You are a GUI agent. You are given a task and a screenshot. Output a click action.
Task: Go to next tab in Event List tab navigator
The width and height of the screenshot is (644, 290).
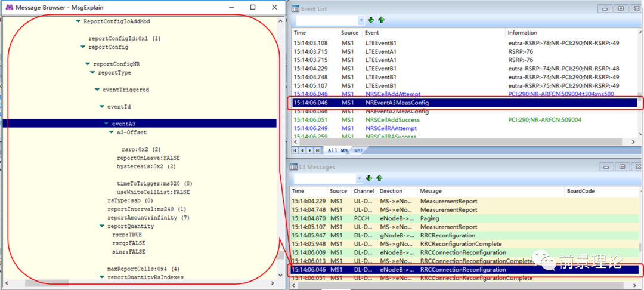(310, 150)
